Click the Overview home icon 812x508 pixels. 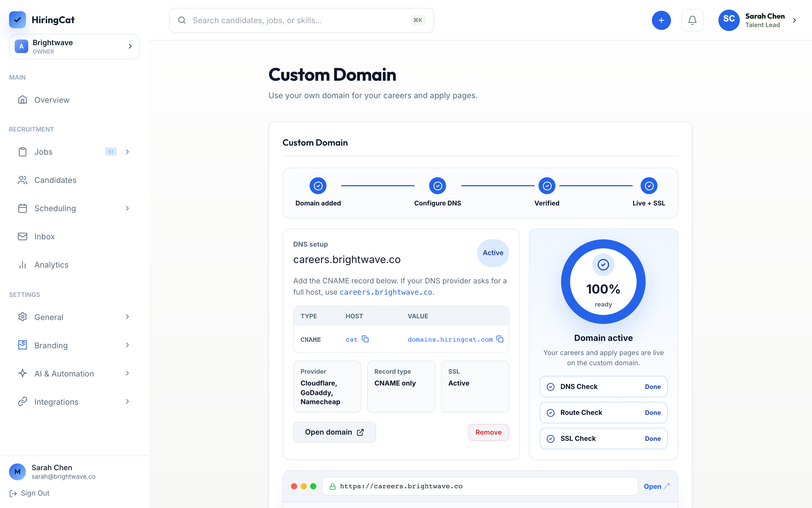pyautogui.click(x=23, y=100)
